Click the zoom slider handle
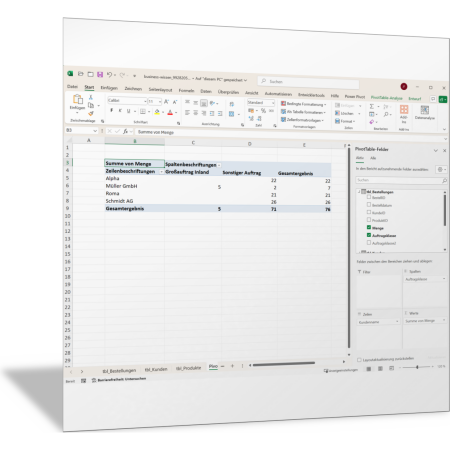 (417, 367)
